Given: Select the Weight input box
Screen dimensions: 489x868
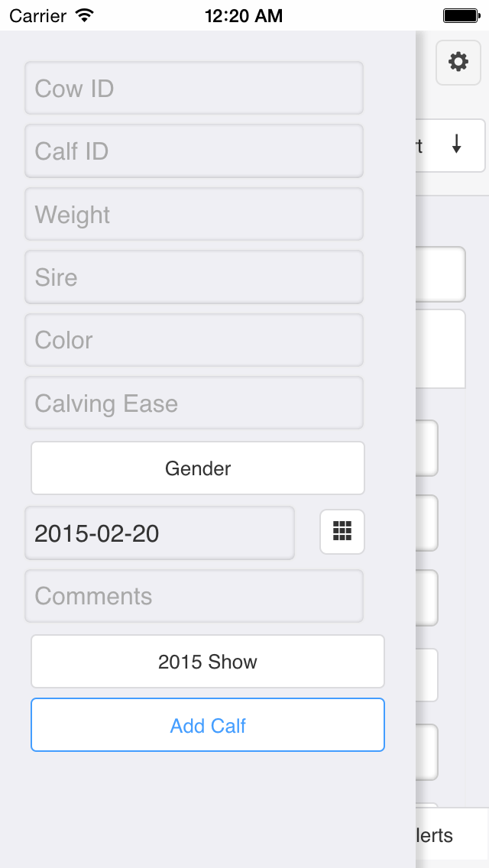Looking at the screenshot, I should coord(194,215).
